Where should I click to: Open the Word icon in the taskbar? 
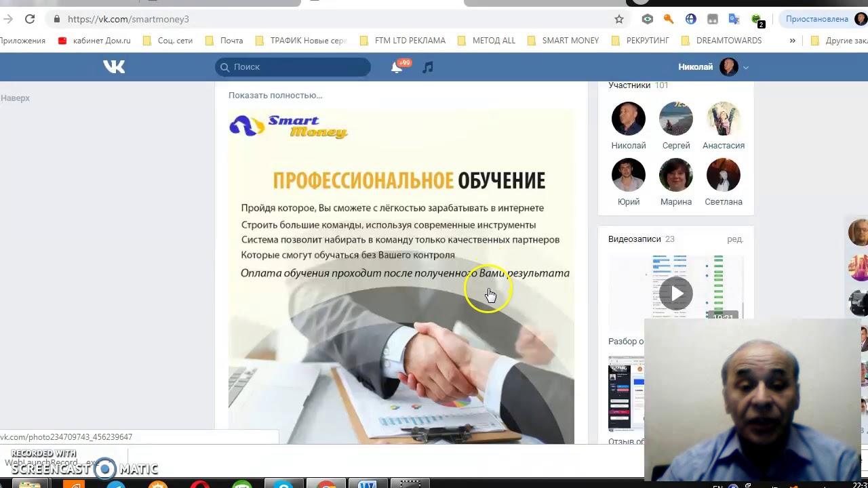pyautogui.click(x=367, y=484)
